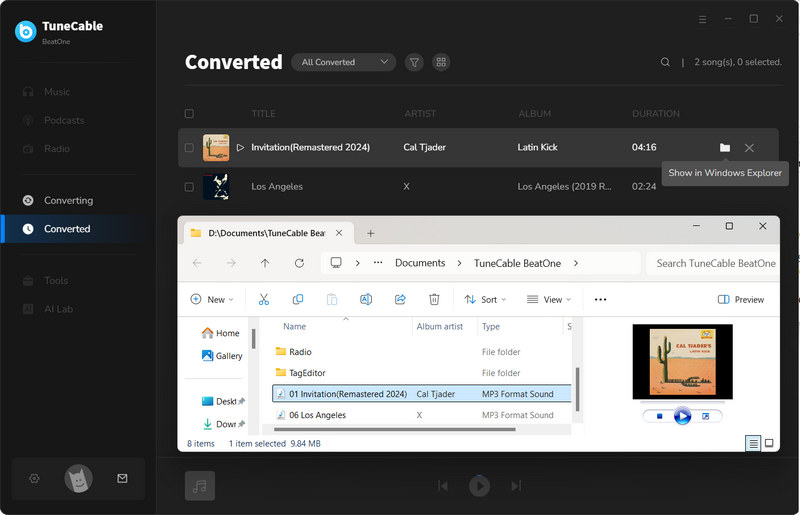Check the Invitation(Remastered 2024) row checkbox
The image size is (800, 515).
click(x=189, y=148)
